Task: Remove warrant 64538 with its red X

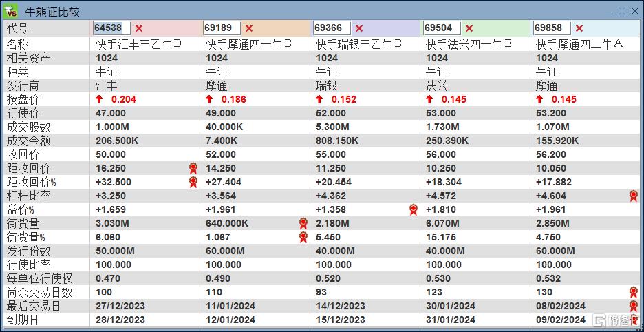Action: (x=139, y=28)
